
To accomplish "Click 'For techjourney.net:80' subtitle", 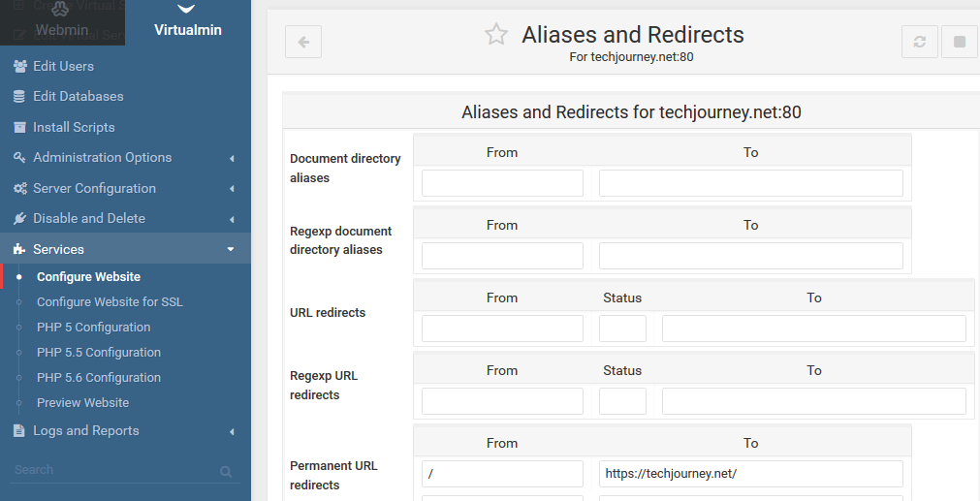I will (631, 57).
